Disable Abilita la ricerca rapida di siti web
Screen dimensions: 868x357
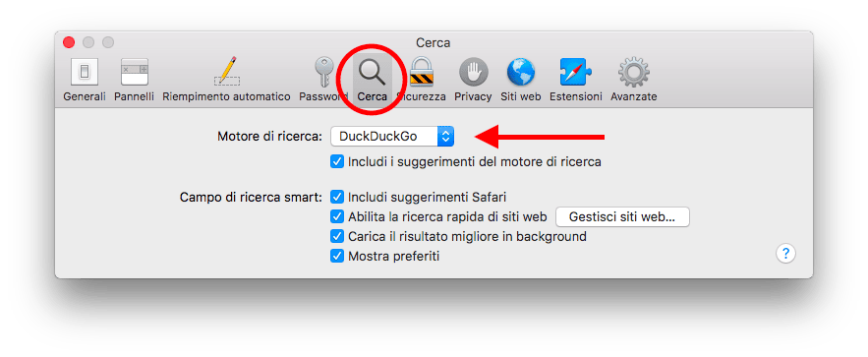tap(337, 216)
